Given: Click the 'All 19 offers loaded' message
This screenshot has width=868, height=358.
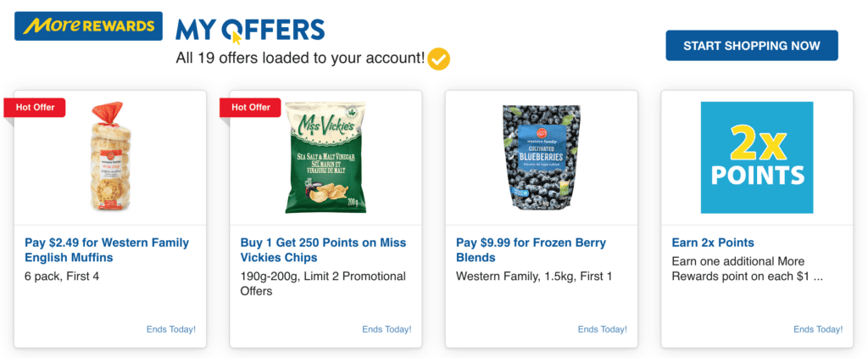Looking at the screenshot, I should pyautogui.click(x=300, y=59).
